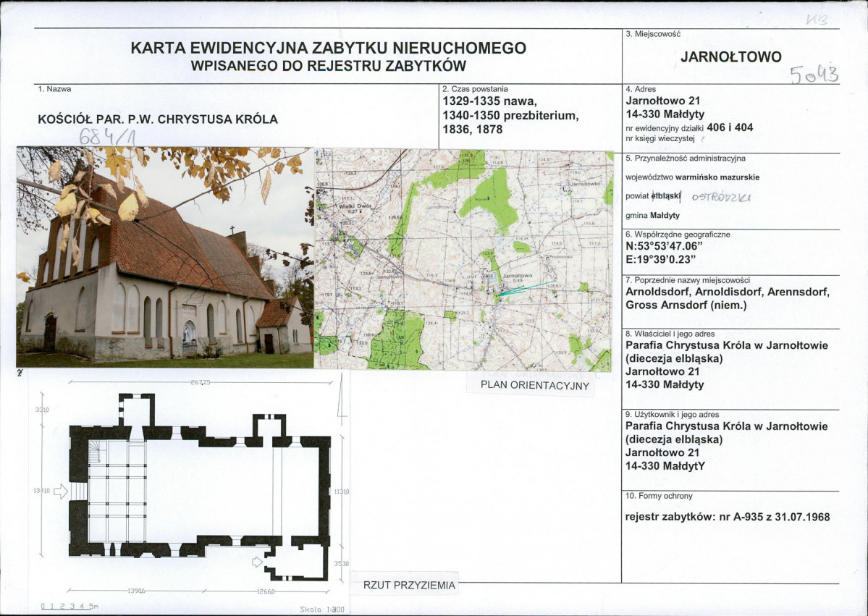Image resolution: width=868 pixels, height=616 pixels.
Task: Click the caption 'RZUT PRZYZIEMIA'
Action: click(409, 585)
